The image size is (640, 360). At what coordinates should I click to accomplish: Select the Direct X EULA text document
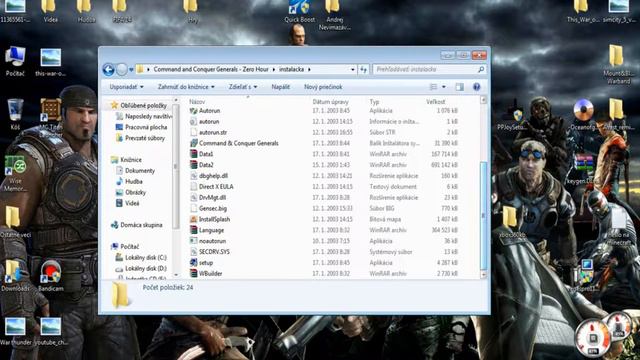[x=216, y=187]
